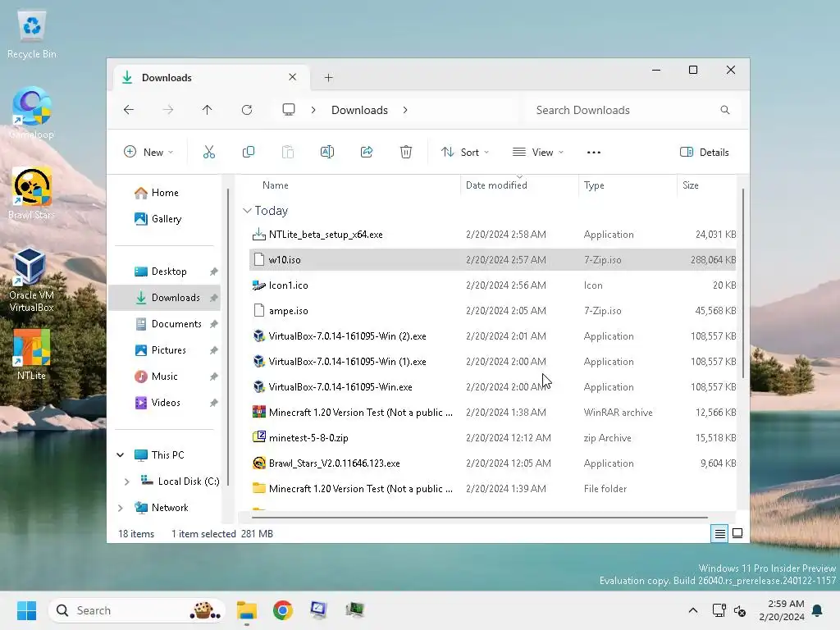The width and height of the screenshot is (840, 630).
Task: Go up one folder level arrow
Action: point(208,110)
